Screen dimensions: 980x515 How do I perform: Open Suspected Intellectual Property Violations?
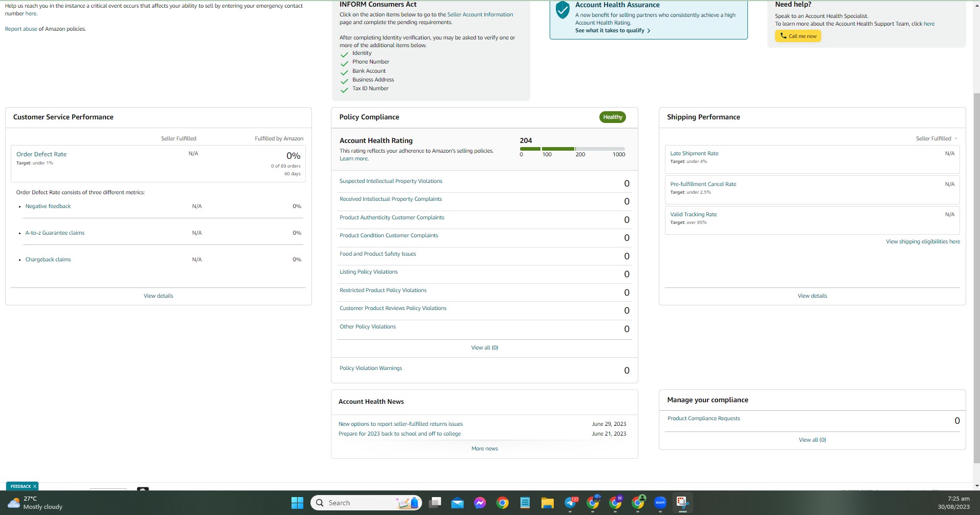pyautogui.click(x=391, y=181)
